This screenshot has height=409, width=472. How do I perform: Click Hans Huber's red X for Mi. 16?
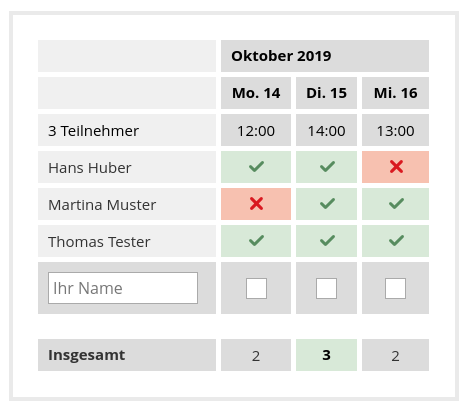tap(396, 167)
